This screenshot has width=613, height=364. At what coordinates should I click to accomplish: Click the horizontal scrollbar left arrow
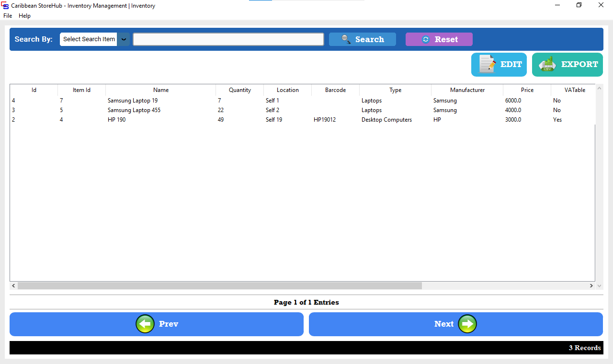[14, 285]
